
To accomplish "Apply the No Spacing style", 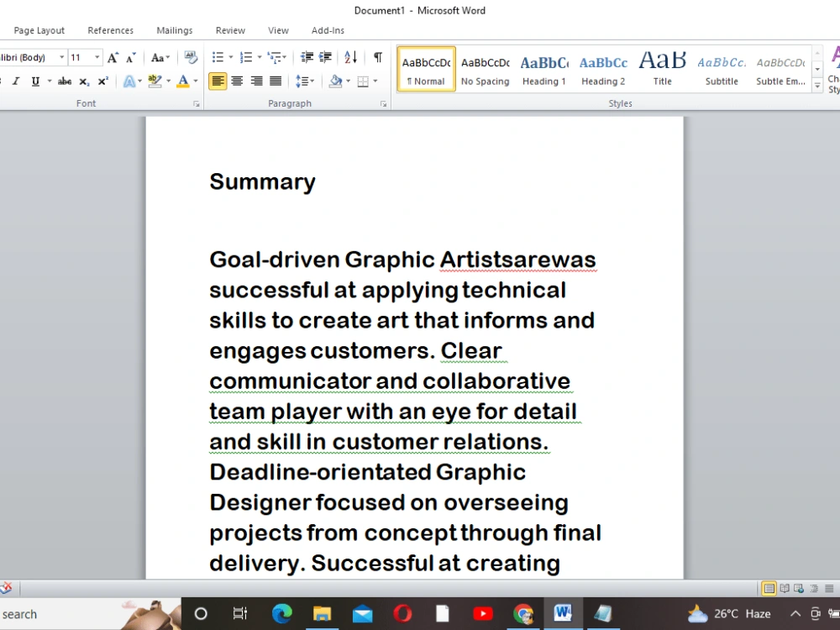I will [x=486, y=69].
